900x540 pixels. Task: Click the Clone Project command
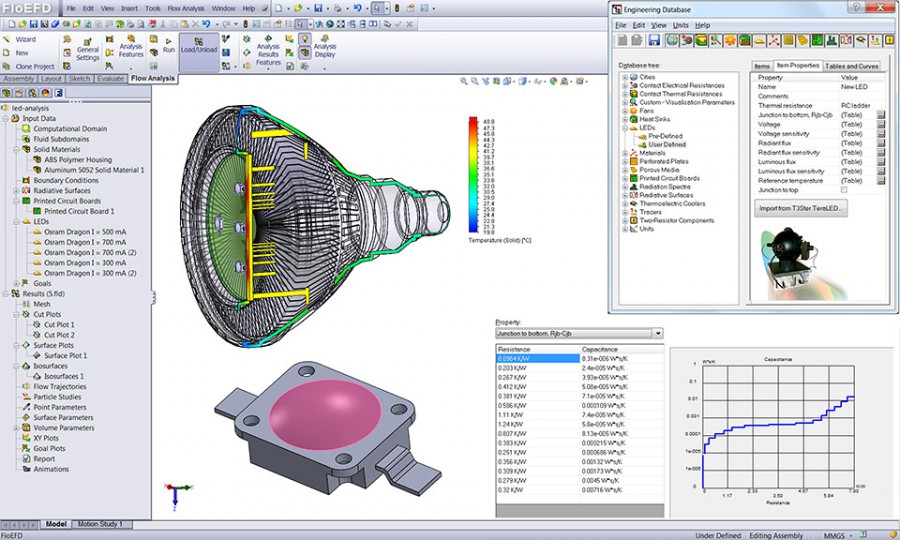[28, 67]
